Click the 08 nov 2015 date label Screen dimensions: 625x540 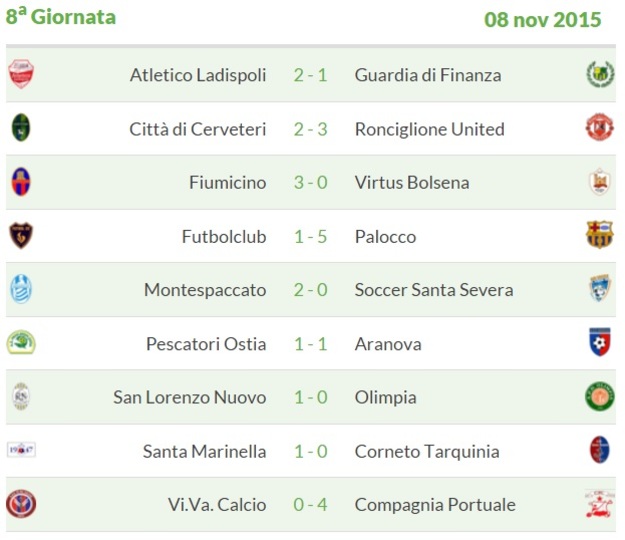tap(542, 20)
